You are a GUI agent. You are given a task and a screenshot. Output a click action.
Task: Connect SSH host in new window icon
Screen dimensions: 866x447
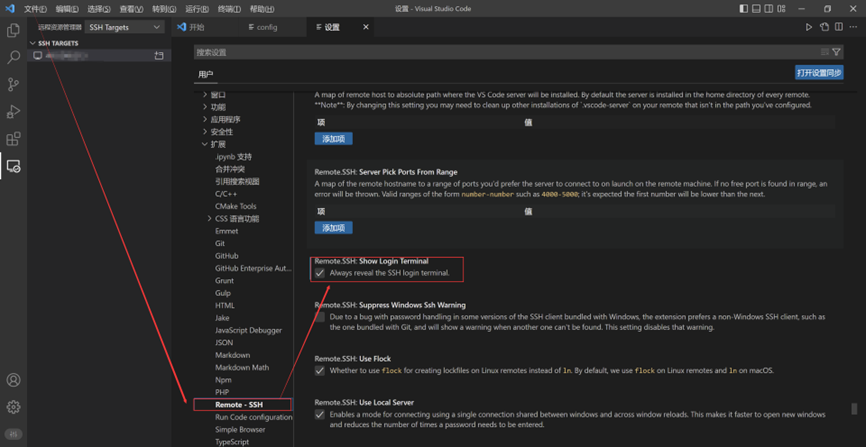[x=159, y=56]
